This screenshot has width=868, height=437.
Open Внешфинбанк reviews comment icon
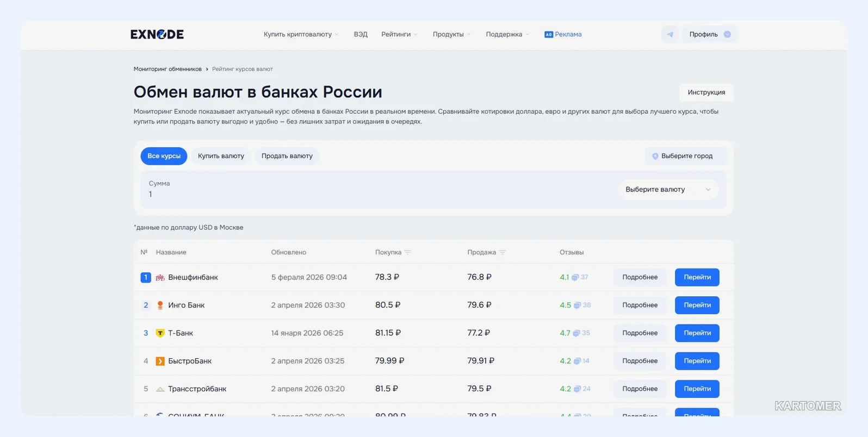[575, 278]
